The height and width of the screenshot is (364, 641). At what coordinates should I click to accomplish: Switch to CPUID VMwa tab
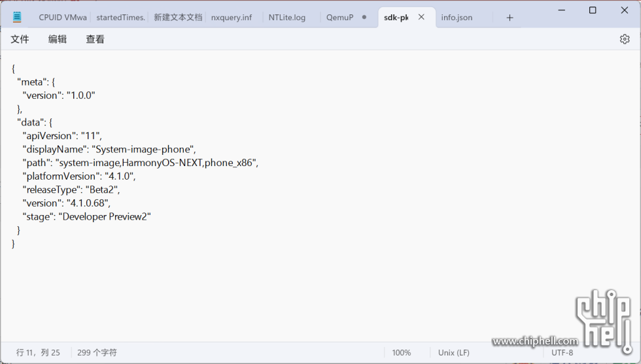pos(63,18)
